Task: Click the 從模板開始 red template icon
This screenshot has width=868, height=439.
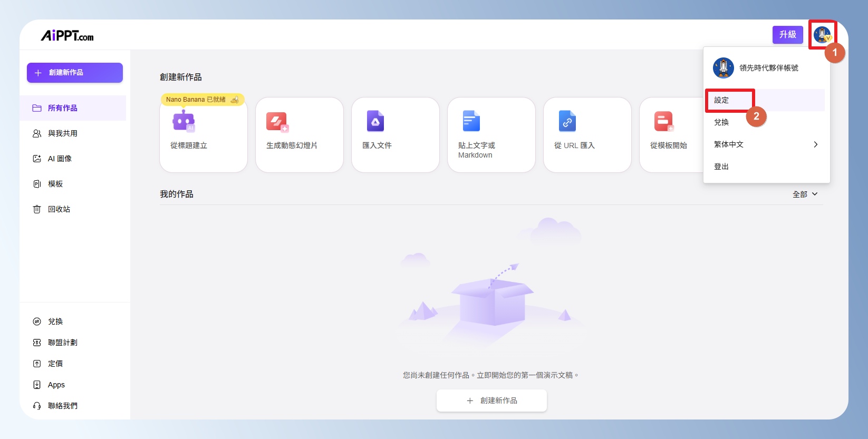Action: 663,121
